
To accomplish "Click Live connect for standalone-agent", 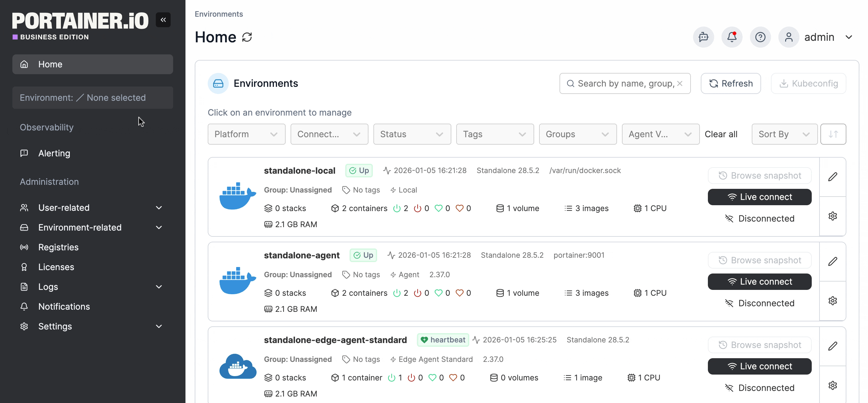I will pos(759,282).
